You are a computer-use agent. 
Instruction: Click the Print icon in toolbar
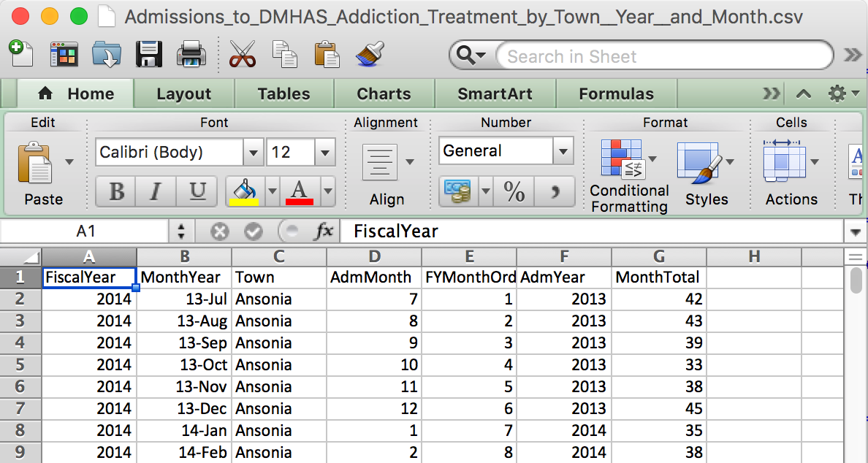click(191, 54)
